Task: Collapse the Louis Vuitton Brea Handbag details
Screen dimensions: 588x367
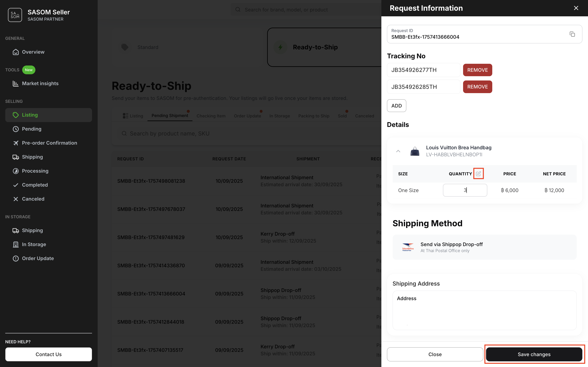Action: (x=398, y=151)
